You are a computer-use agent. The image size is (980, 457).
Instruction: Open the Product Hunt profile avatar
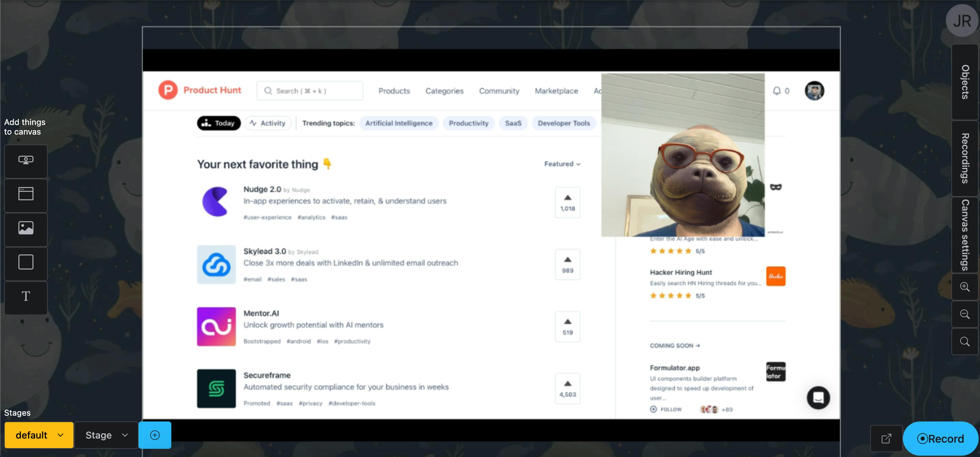pyautogui.click(x=814, y=91)
